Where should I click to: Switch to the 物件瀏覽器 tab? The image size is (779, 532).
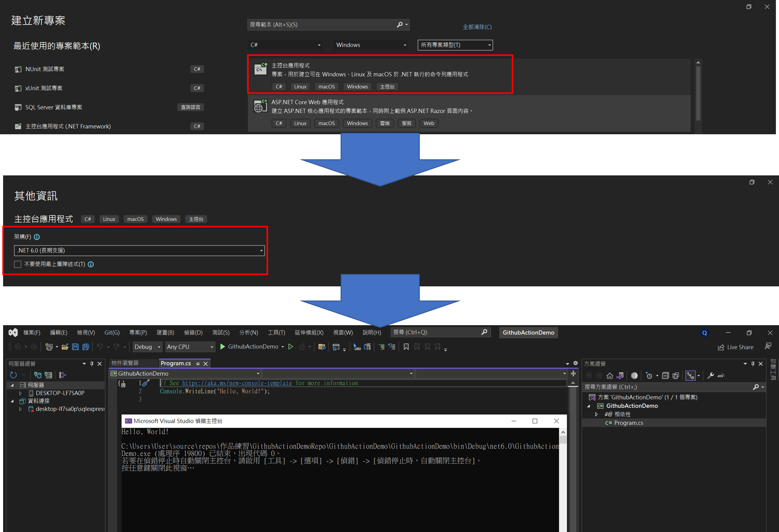point(125,363)
